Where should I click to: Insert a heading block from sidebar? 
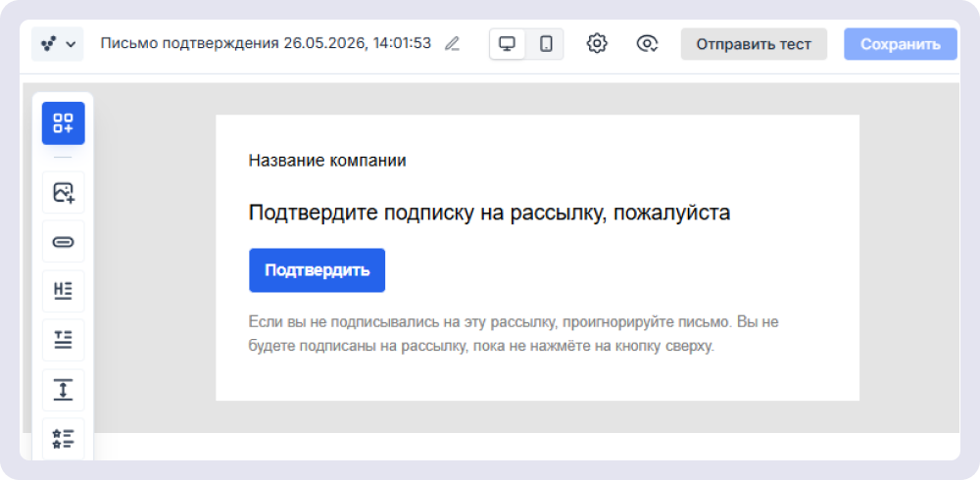pyautogui.click(x=63, y=291)
